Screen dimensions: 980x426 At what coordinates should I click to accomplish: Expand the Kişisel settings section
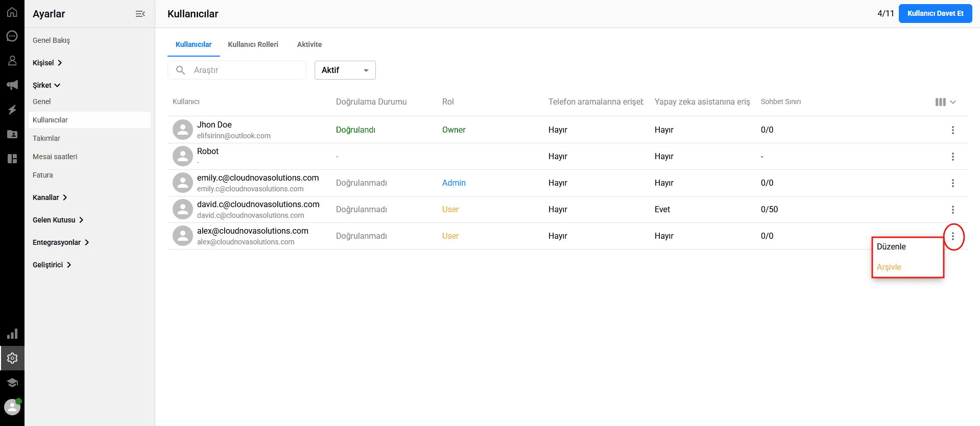point(47,63)
